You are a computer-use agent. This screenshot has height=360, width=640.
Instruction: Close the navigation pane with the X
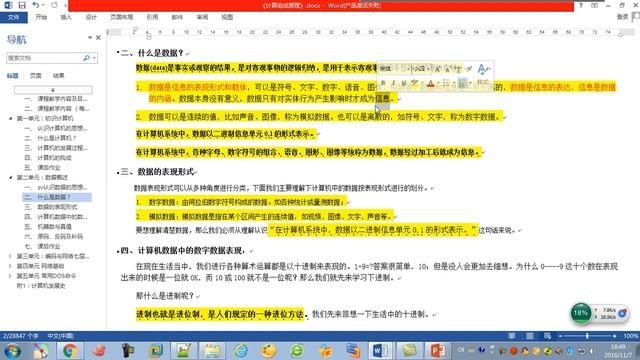(98, 38)
